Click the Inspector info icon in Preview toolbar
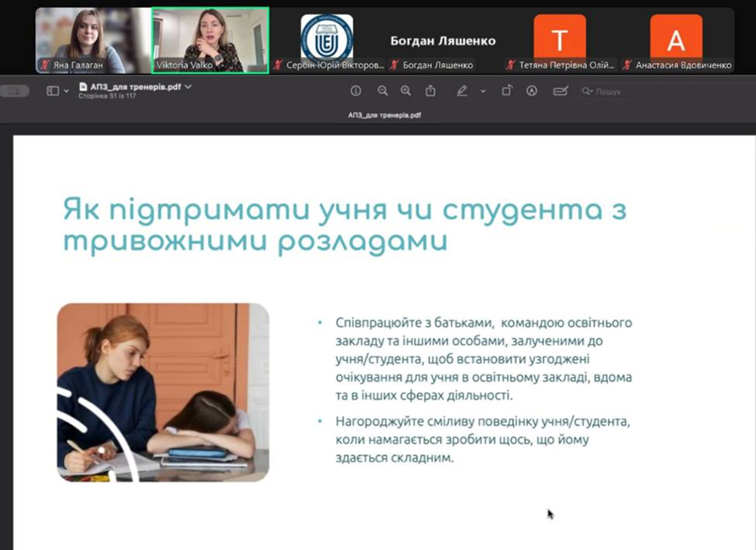The image size is (756, 550). (x=356, y=91)
